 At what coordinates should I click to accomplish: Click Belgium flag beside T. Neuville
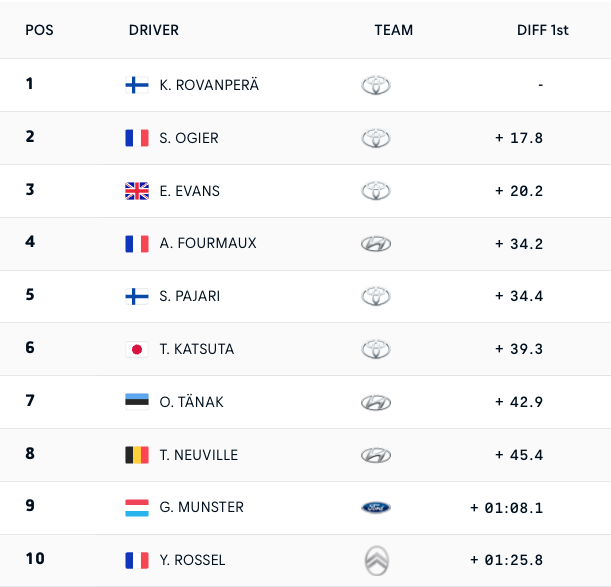(137, 455)
